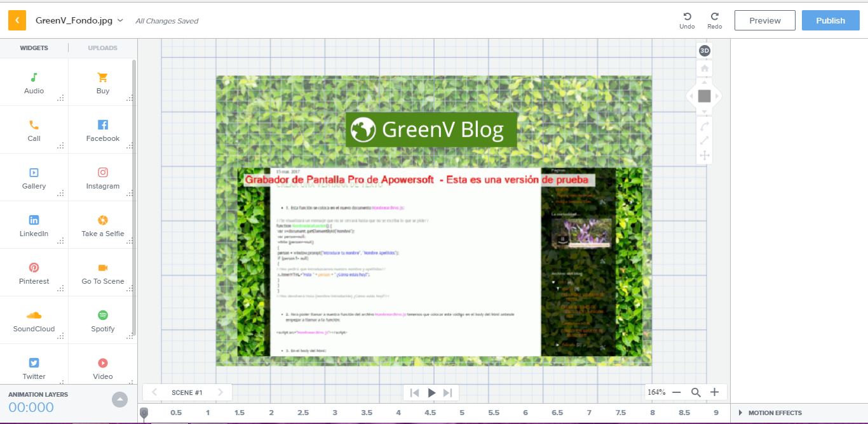Select the curved rotate arrow tool
The image size is (868, 424).
(x=704, y=126)
